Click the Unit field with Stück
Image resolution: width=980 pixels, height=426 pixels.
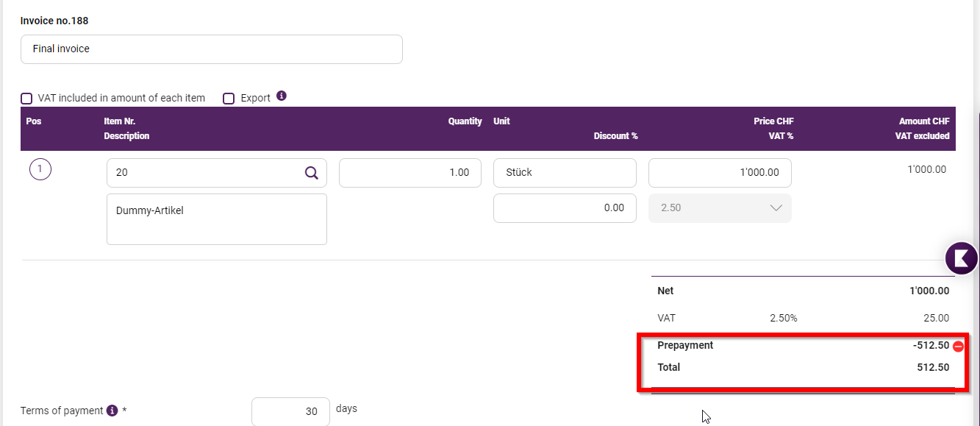coord(565,173)
